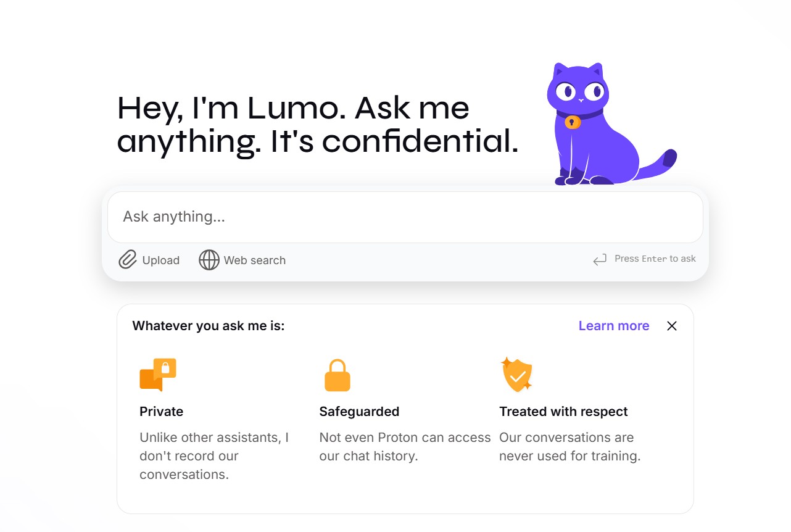Click the Press Enter to ask hint

click(x=655, y=259)
